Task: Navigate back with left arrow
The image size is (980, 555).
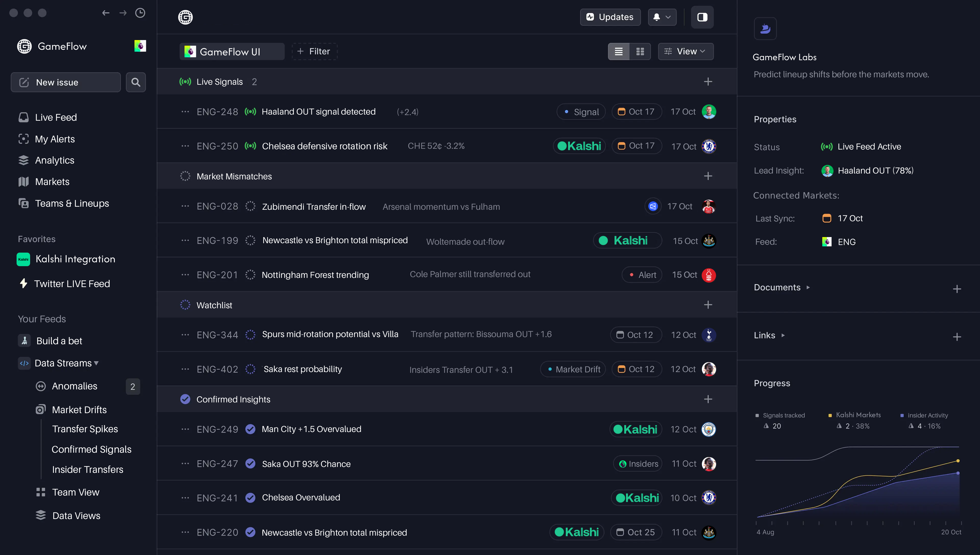Action: pos(106,13)
